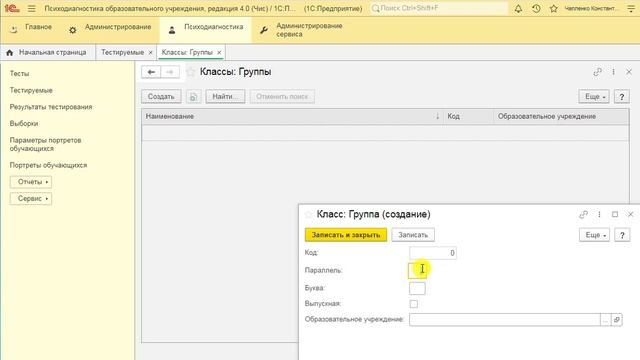Sort by the Код column header
640x360 pixels.
(469, 116)
